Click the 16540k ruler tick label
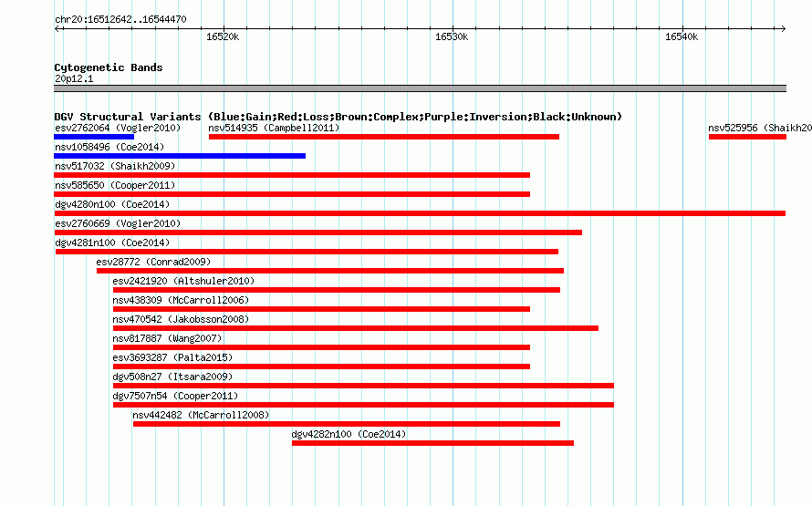The width and height of the screenshot is (812, 506). (x=682, y=36)
